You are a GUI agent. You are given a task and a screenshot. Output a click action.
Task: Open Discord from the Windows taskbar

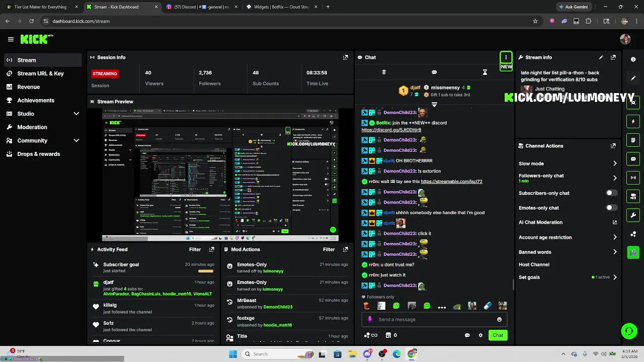(367, 354)
